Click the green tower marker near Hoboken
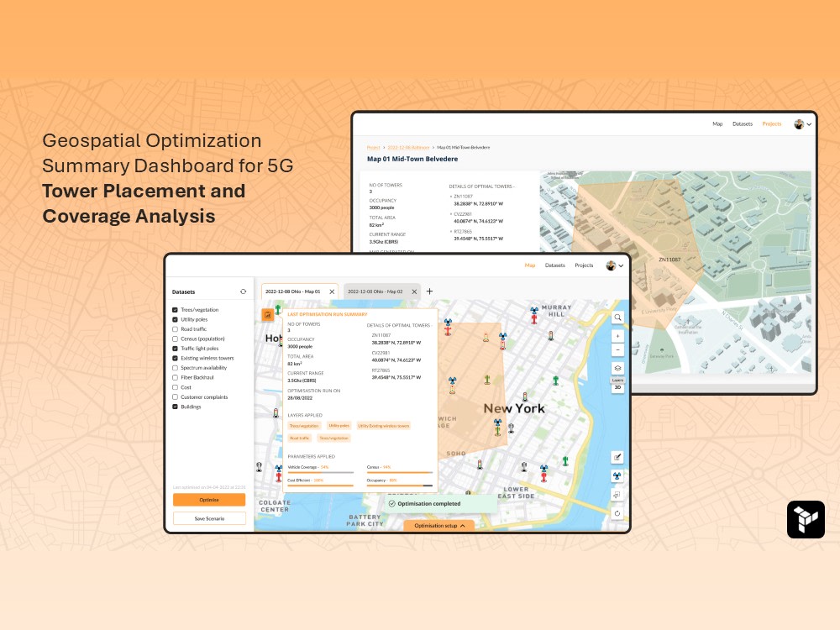 click(278, 309)
